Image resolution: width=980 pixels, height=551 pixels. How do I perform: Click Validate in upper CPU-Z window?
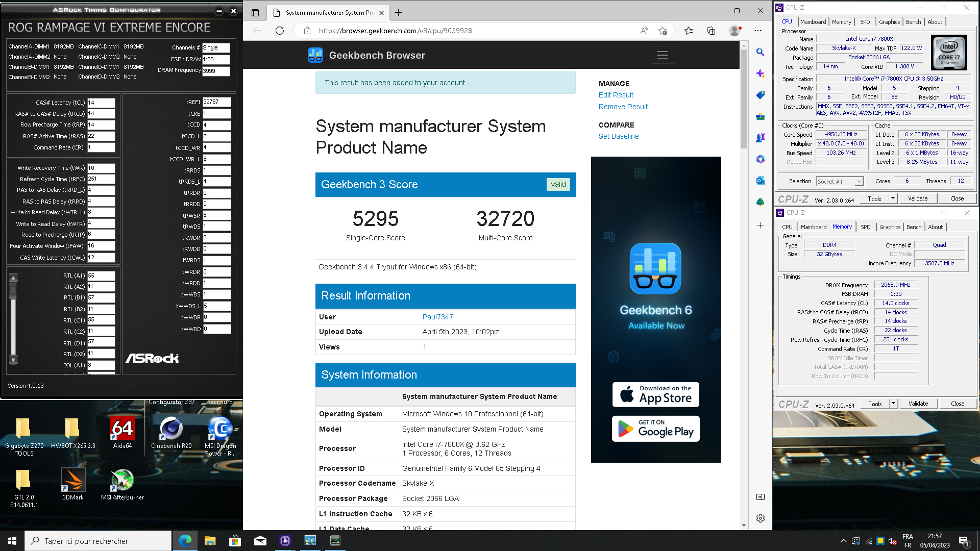[918, 198]
